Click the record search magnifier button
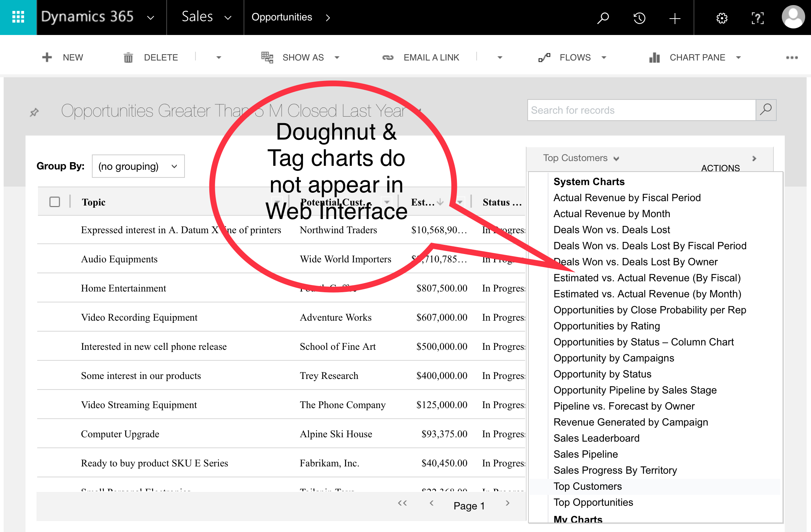 766,110
